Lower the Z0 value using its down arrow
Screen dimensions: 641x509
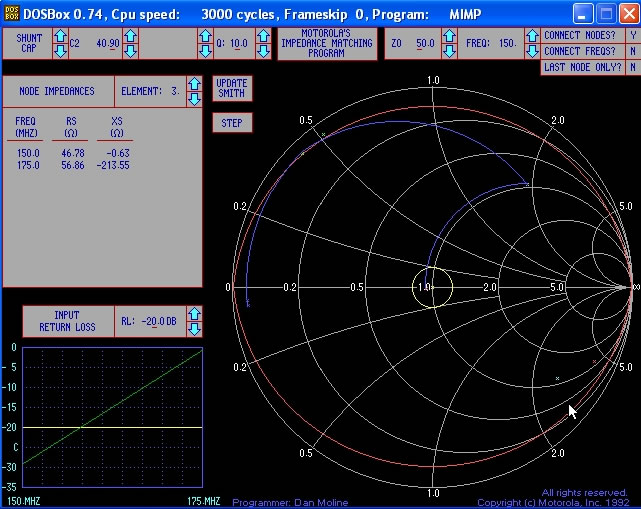point(451,52)
